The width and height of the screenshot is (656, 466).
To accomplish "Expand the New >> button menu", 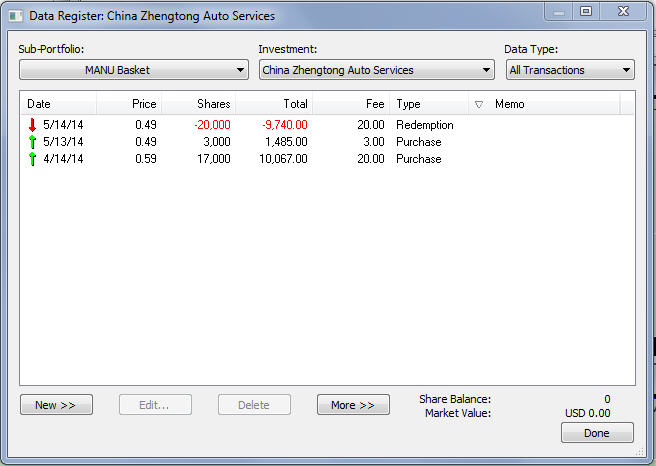I will 56,405.
